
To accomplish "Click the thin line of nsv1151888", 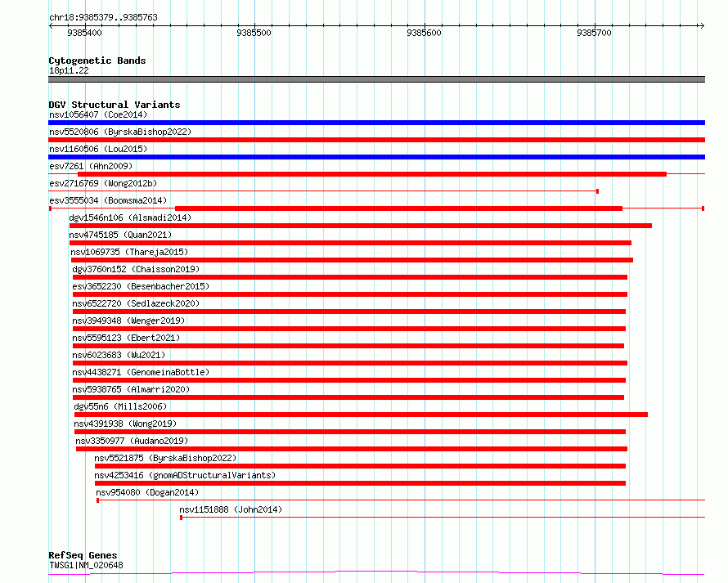I will pyautogui.click(x=443, y=517).
